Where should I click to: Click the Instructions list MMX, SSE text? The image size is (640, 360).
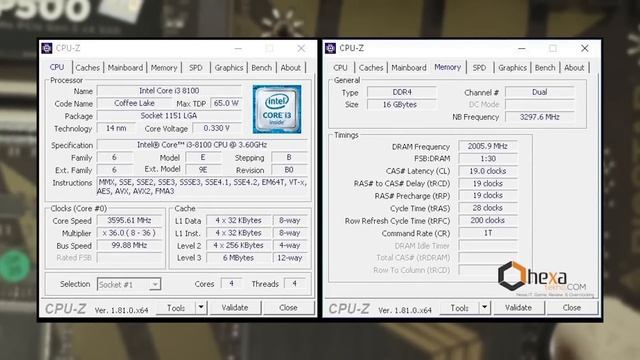coord(202,187)
